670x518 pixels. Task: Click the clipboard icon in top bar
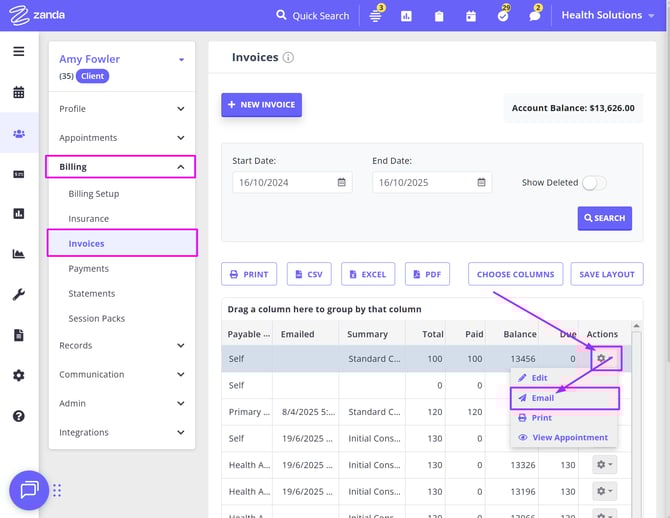tap(439, 16)
